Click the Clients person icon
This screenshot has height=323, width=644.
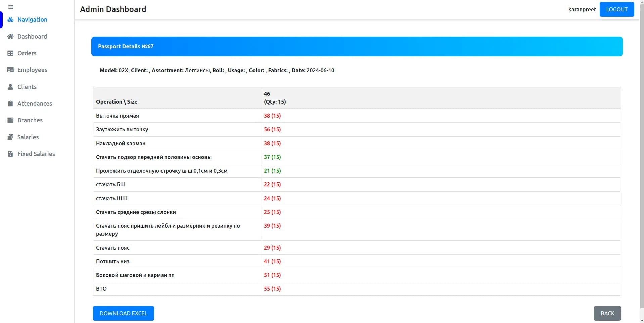pyautogui.click(x=10, y=87)
